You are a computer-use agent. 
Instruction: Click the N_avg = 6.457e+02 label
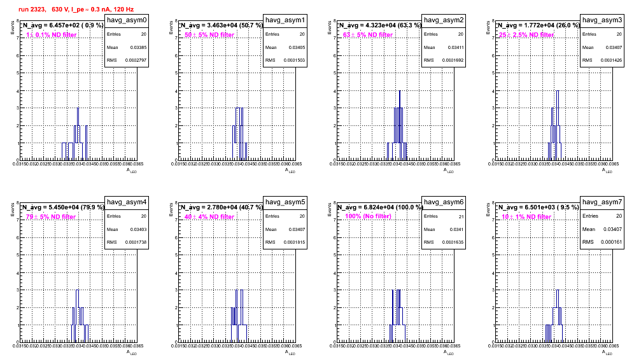pos(62,25)
